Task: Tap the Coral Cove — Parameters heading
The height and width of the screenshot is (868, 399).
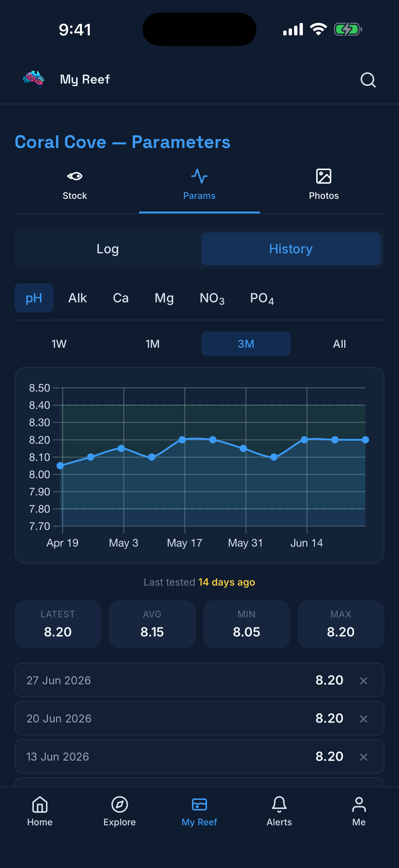Action: pos(122,142)
